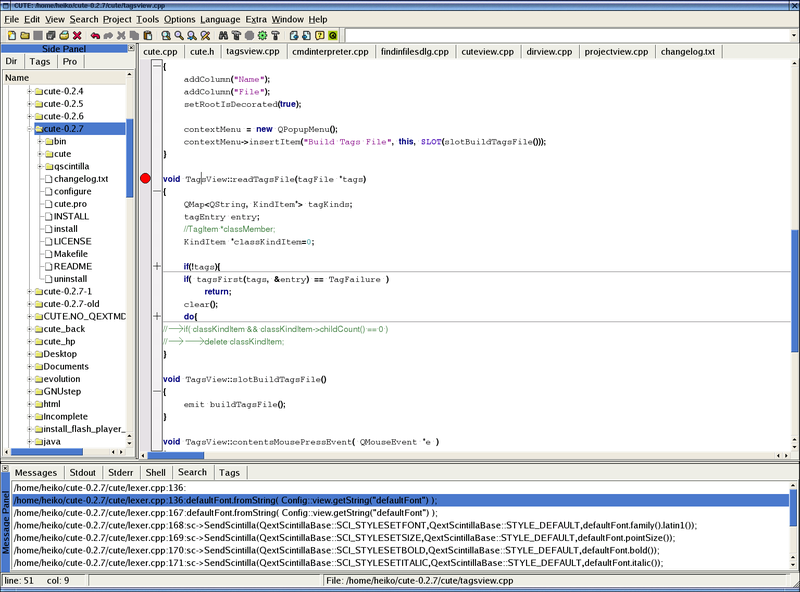Click the magnifier-with-pencil replace icon
The height and width of the screenshot is (592, 800).
click(205, 36)
